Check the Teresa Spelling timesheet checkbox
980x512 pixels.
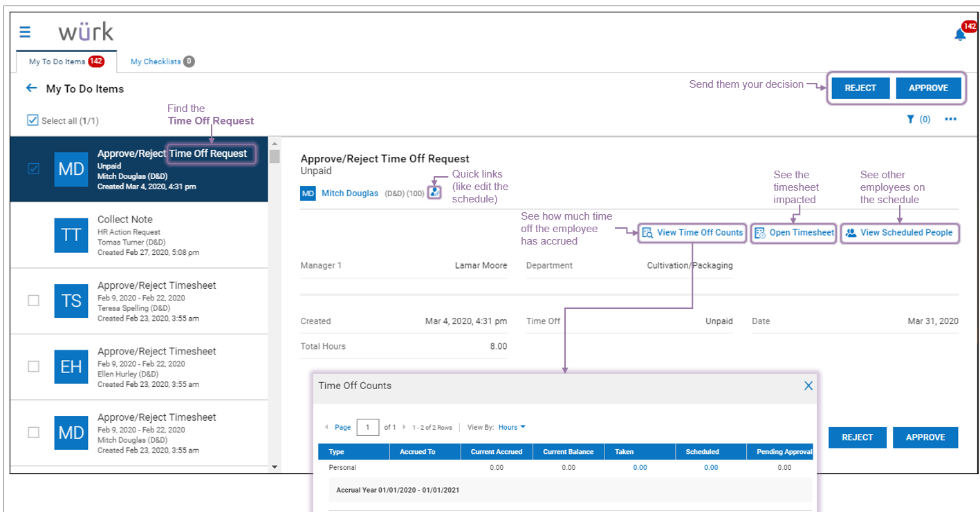pos(33,301)
